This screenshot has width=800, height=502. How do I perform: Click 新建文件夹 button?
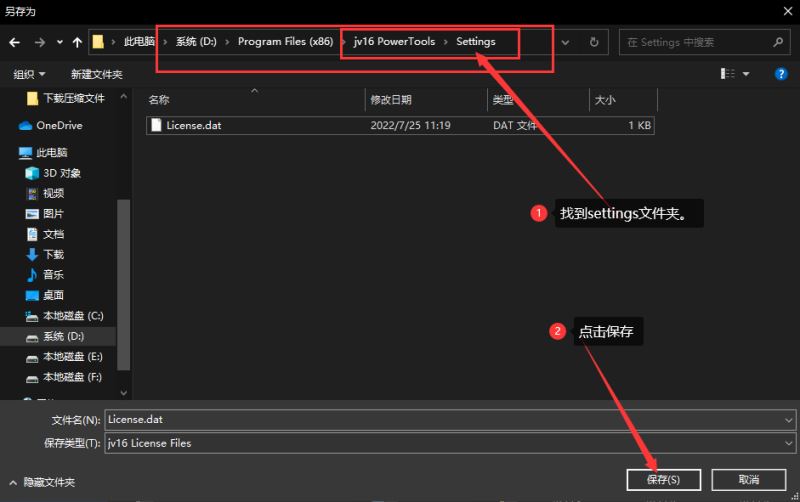(96, 74)
